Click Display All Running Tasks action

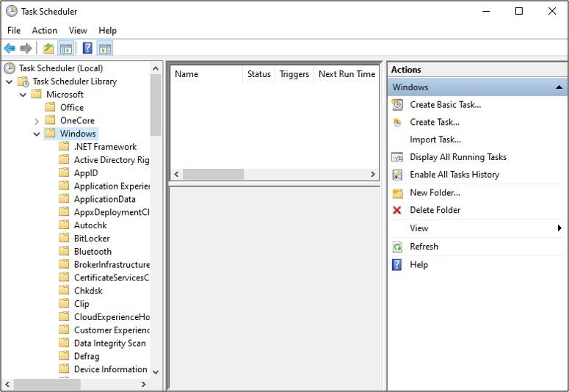click(458, 157)
